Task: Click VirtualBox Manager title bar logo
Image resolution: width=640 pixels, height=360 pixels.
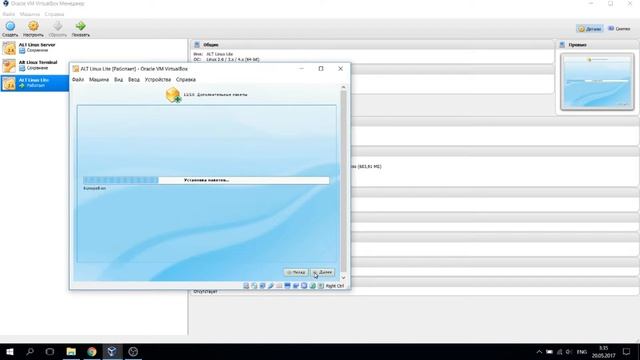Action: (6, 4)
